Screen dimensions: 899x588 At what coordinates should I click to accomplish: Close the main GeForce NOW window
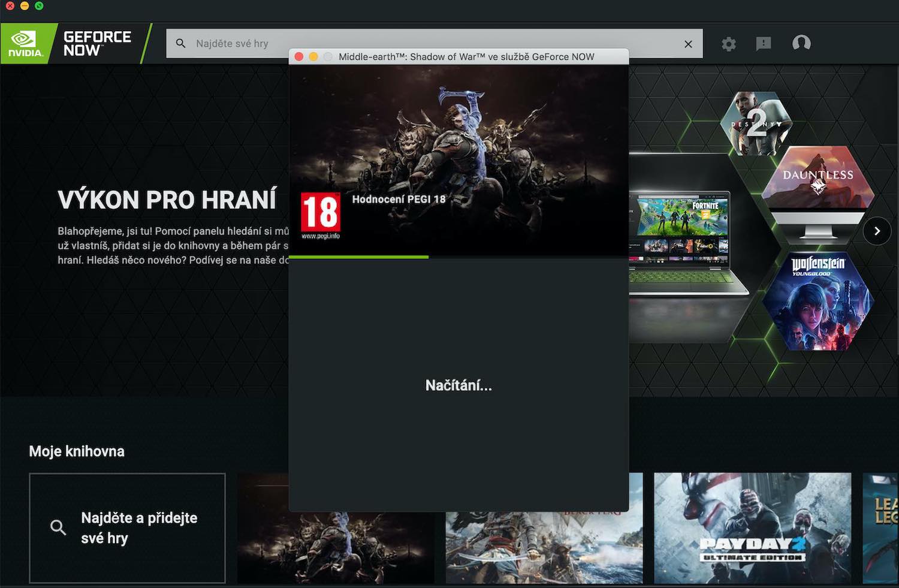point(10,6)
